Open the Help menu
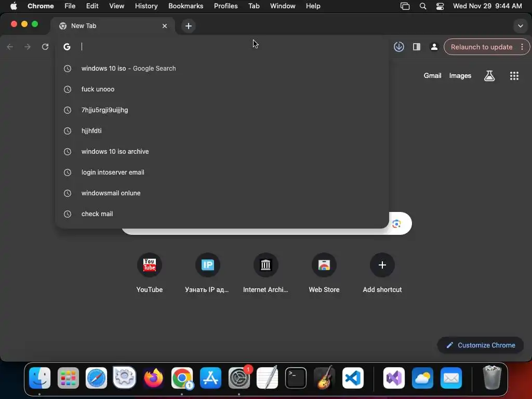Image resolution: width=532 pixels, height=399 pixels. tap(313, 6)
